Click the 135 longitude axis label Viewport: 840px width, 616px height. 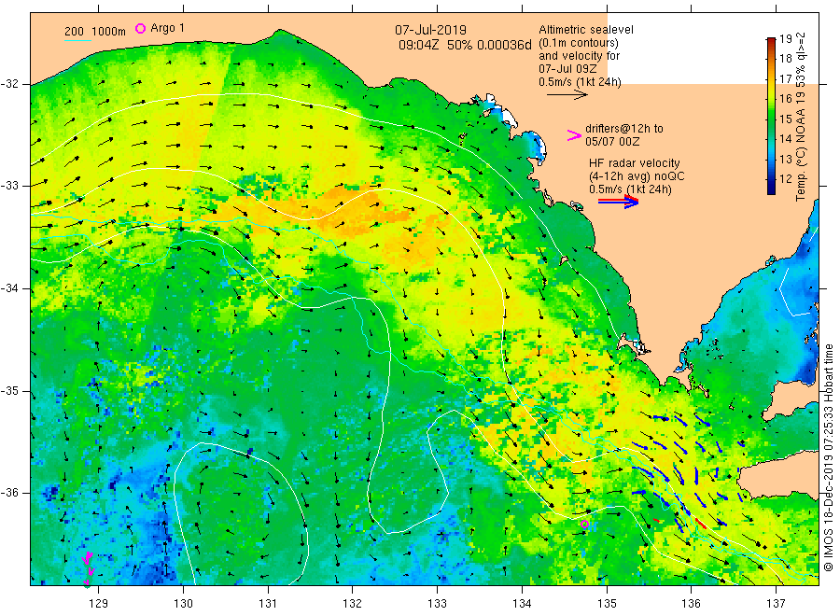(x=607, y=604)
